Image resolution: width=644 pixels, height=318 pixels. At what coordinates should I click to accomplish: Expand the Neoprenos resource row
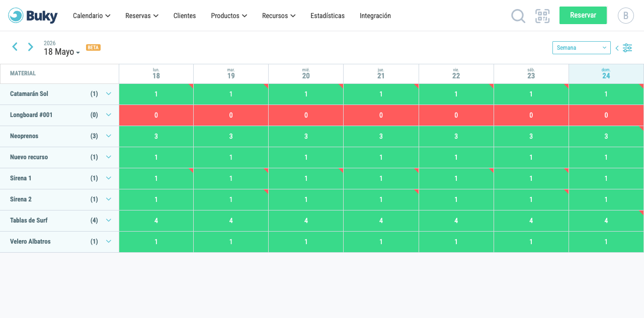[x=108, y=136]
